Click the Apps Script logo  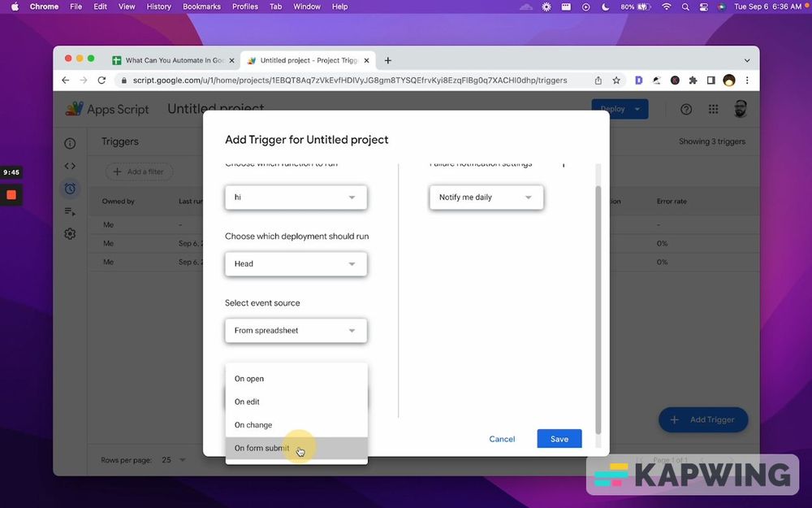coord(74,108)
